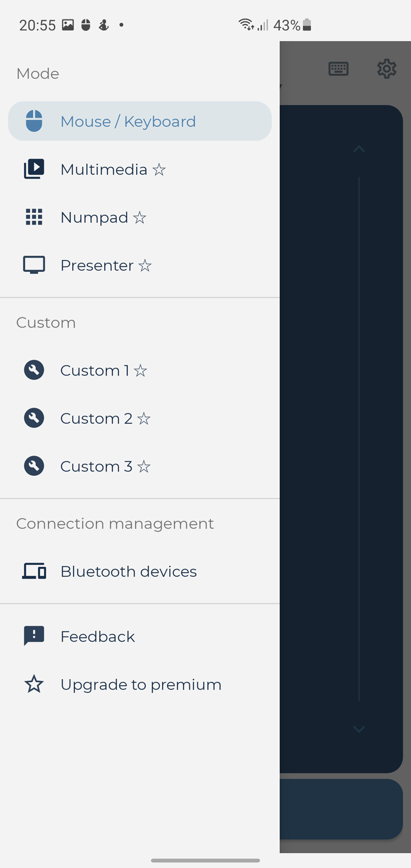
Task: Open the Custom 2 layout
Action: tap(97, 418)
